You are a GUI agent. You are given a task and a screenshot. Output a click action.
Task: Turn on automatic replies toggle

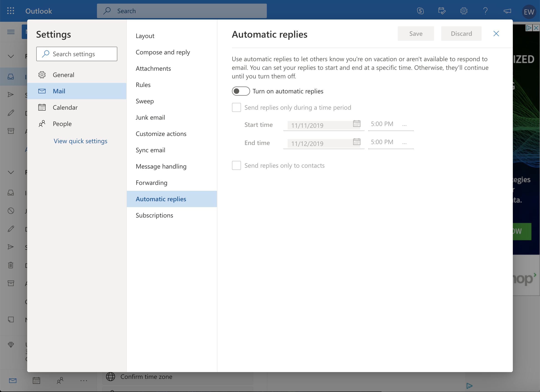[x=241, y=91]
